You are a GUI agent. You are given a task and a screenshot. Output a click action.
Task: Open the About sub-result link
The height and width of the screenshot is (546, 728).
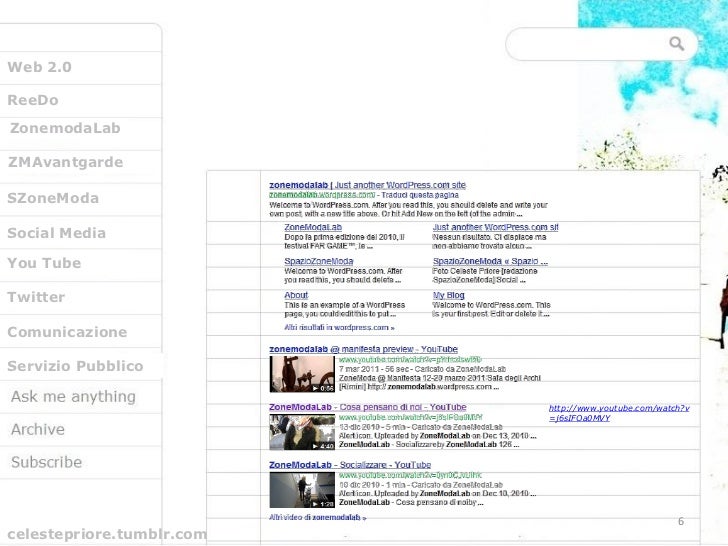[x=296, y=295]
